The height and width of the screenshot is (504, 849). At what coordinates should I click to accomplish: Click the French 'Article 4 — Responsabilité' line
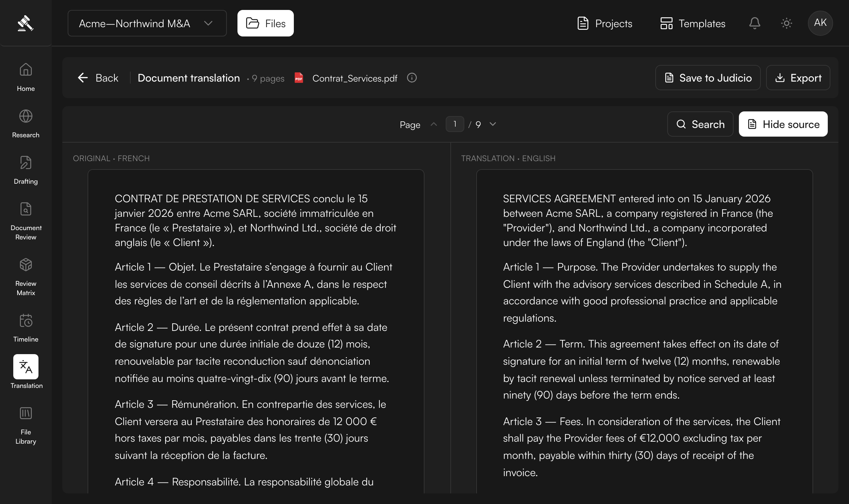point(244,482)
